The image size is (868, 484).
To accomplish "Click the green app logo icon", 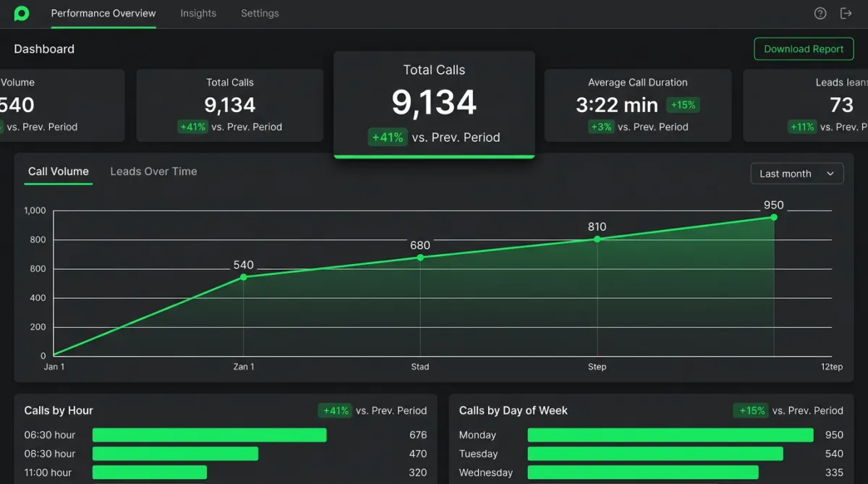I will (x=22, y=13).
